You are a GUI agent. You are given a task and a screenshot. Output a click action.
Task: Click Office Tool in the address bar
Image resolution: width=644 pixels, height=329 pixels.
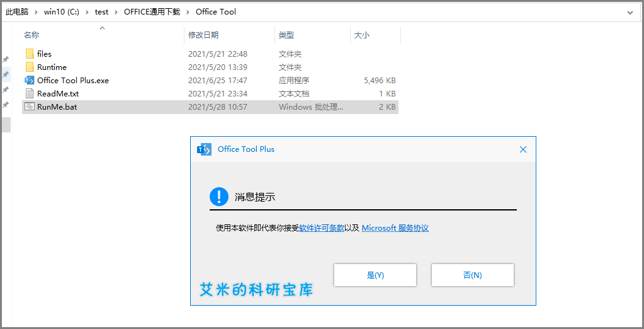[x=216, y=12]
